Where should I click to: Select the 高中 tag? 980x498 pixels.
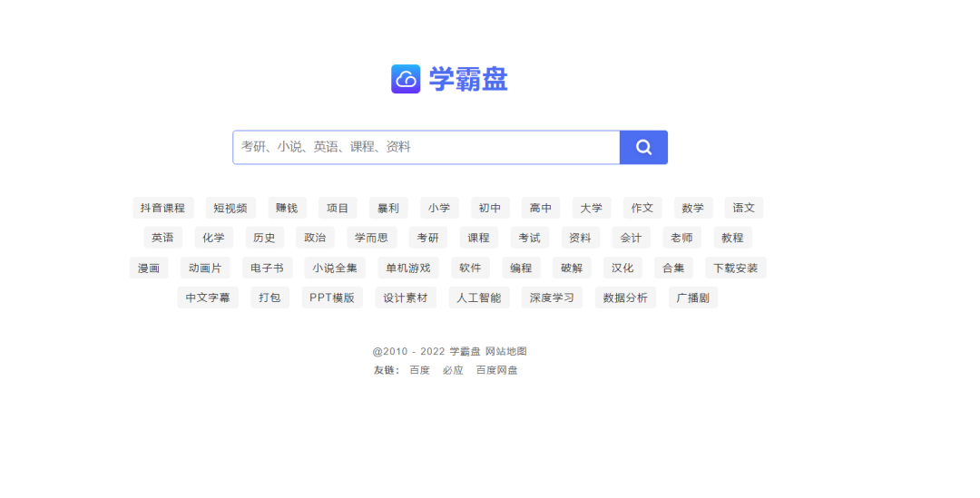541,208
